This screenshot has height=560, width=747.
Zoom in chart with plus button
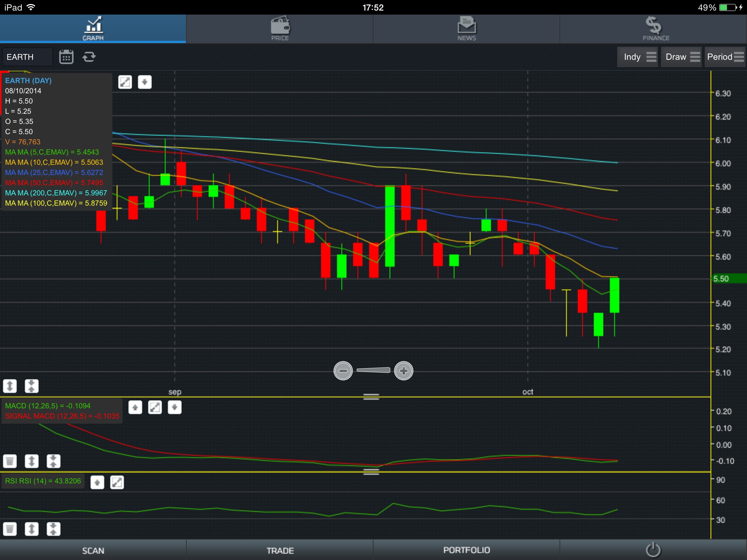pyautogui.click(x=404, y=371)
